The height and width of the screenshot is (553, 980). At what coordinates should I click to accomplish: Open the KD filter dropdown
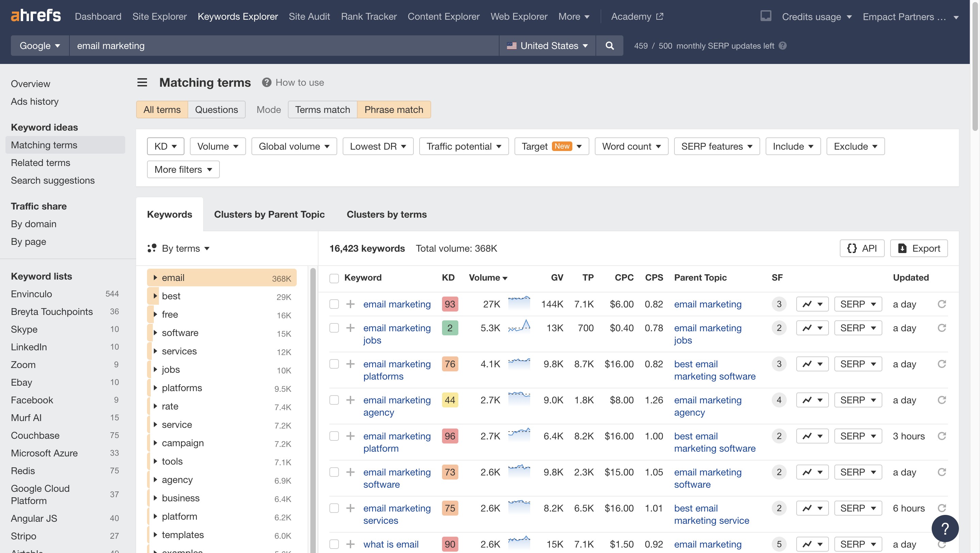click(x=165, y=147)
